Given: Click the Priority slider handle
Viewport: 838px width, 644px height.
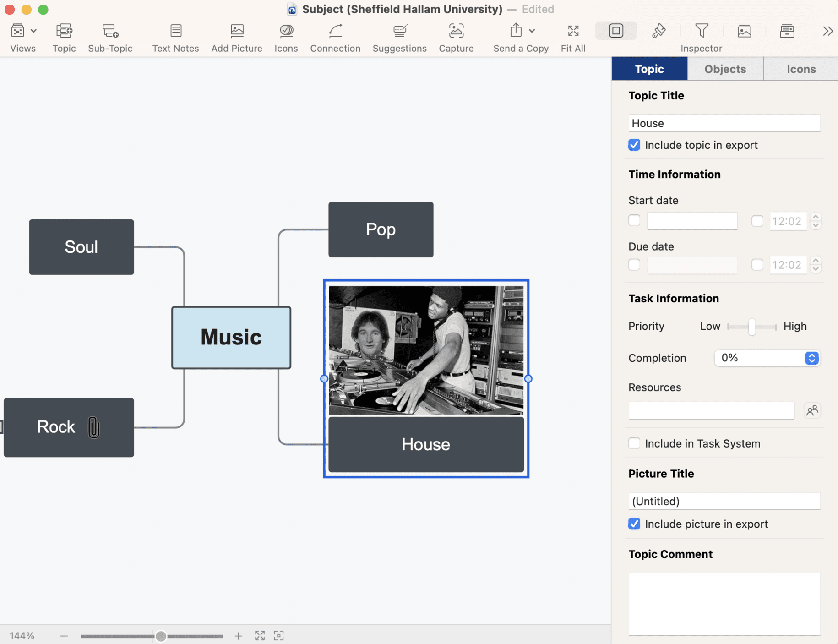Looking at the screenshot, I should pos(751,327).
